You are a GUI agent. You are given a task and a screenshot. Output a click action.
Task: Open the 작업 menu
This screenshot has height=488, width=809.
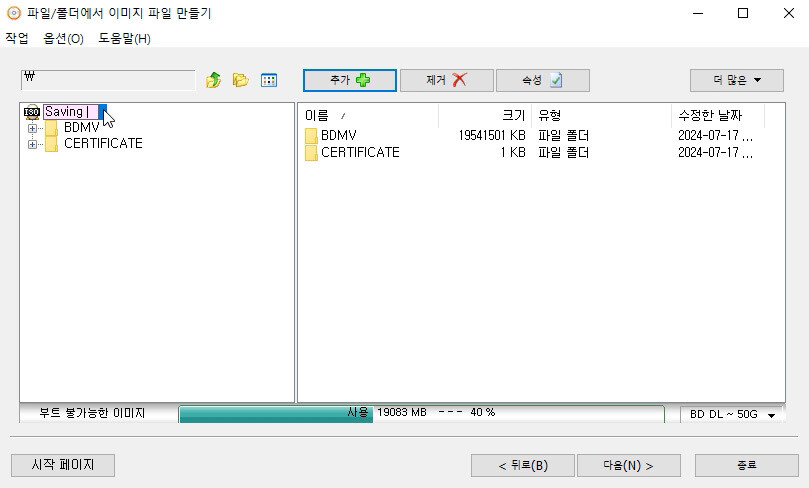[17, 39]
